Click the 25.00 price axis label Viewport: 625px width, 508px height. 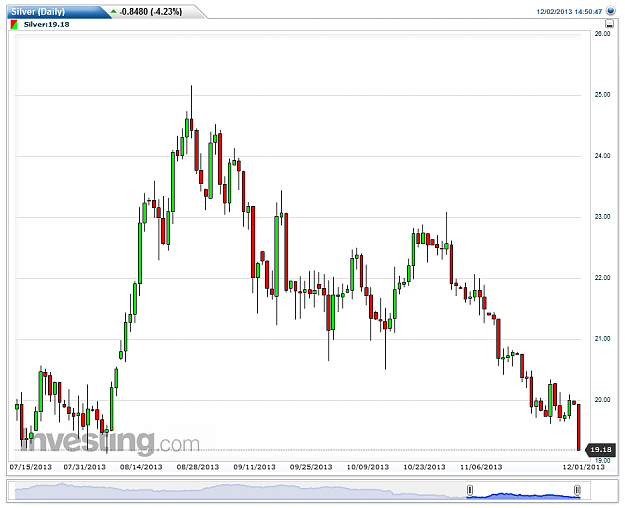[x=602, y=95]
